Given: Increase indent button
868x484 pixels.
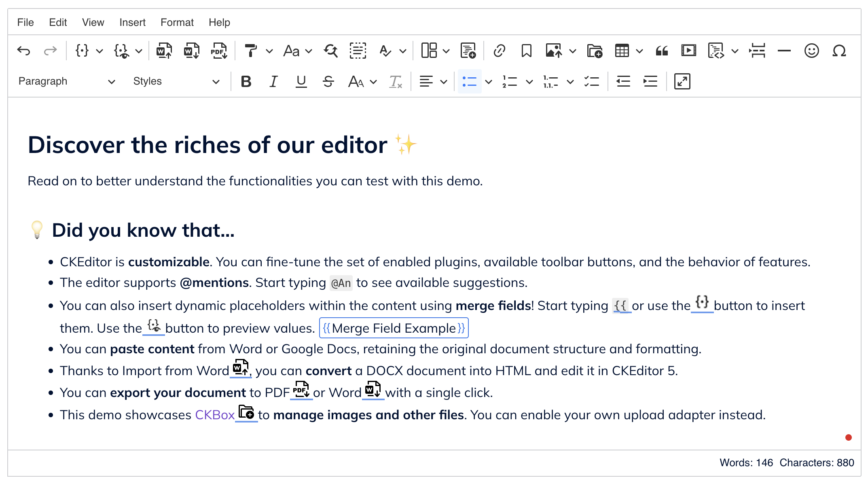Looking at the screenshot, I should pyautogui.click(x=650, y=82).
